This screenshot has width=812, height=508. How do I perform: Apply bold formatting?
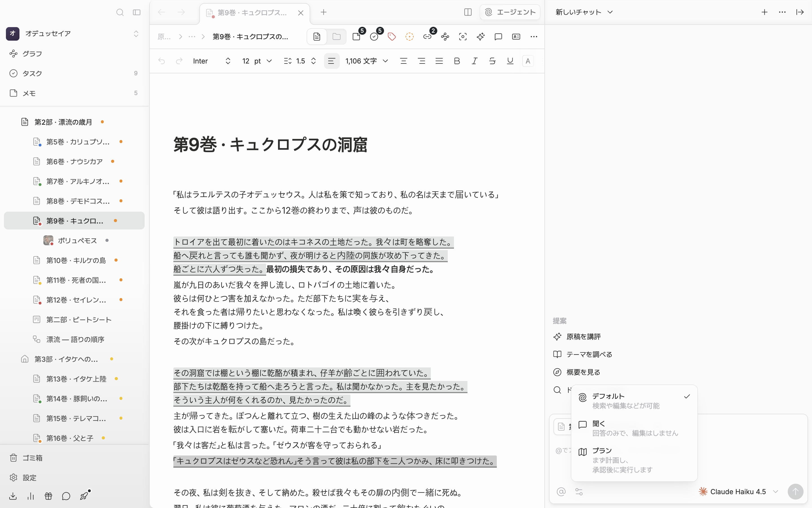[457, 61]
